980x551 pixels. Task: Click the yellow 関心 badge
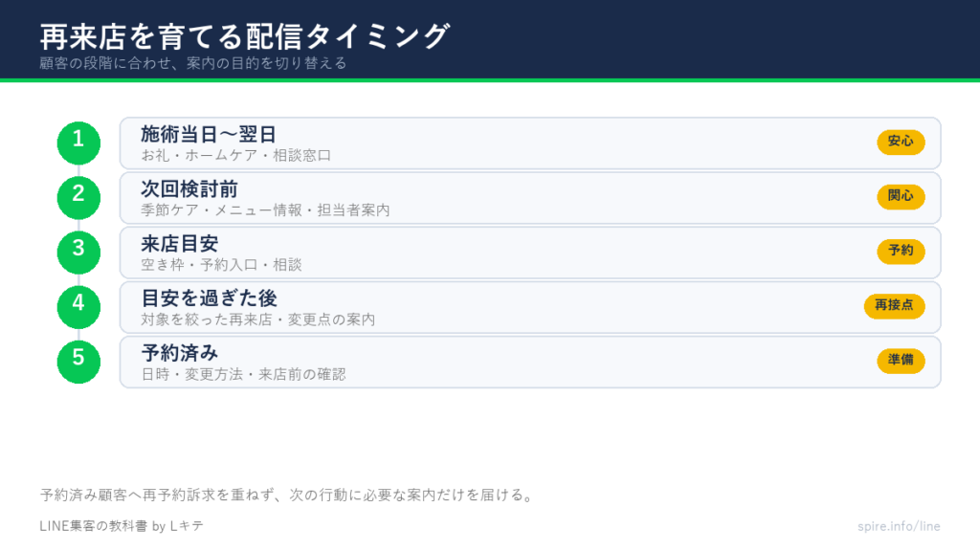(x=901, y=197)
